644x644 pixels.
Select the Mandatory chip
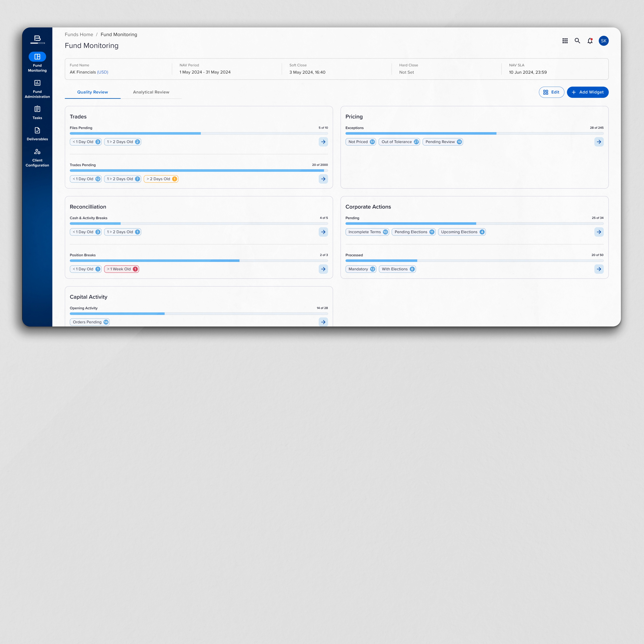361,269
